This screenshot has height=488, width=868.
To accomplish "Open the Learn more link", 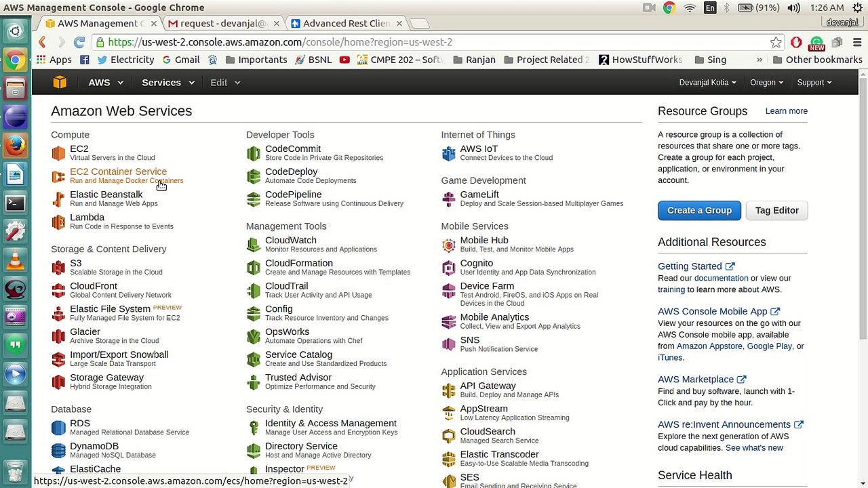I will coord(786,111).
